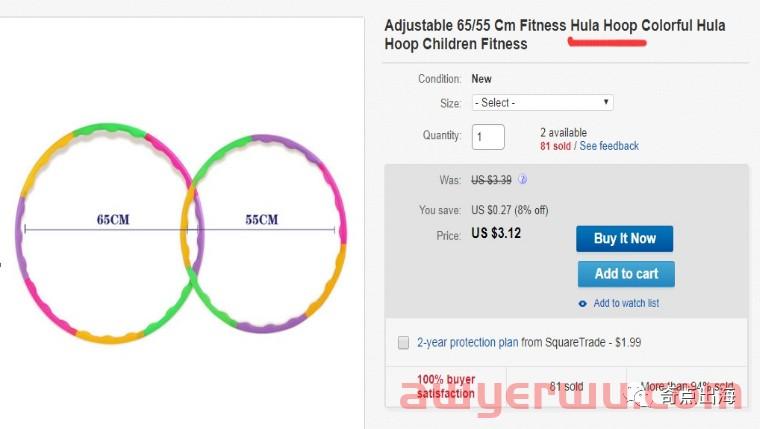Click the Buy It Now button
Image resolution: width=760 pixels, height=429 pixels.
[x=624, y=239]
